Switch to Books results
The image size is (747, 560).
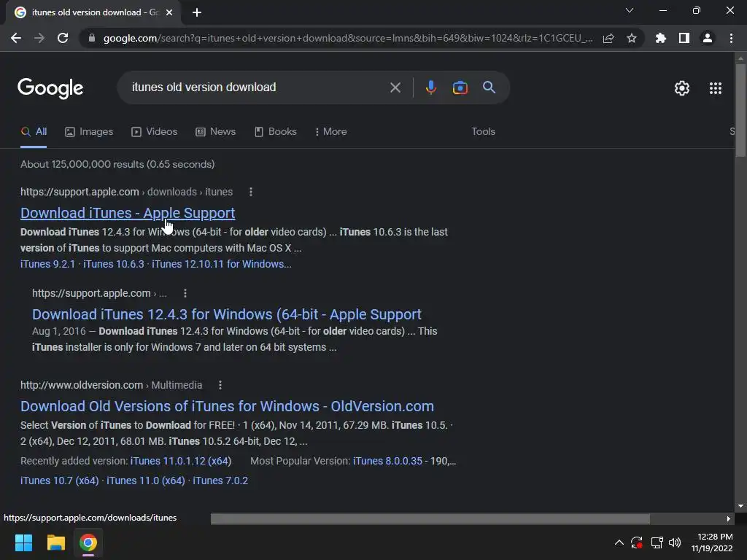(275, 132)
